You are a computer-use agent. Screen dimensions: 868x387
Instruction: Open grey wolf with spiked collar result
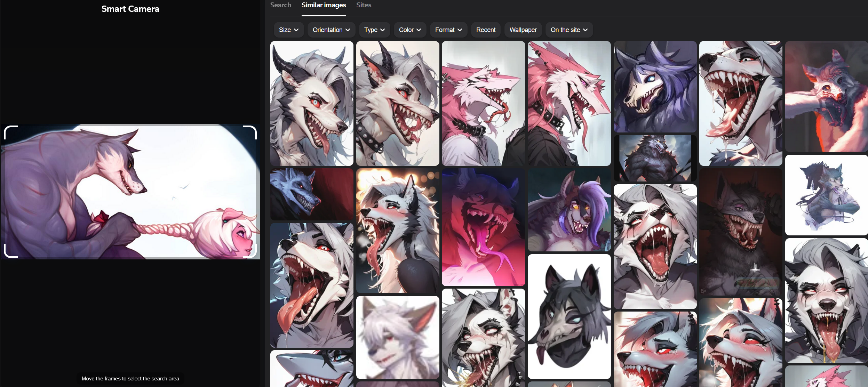(398, 103)
